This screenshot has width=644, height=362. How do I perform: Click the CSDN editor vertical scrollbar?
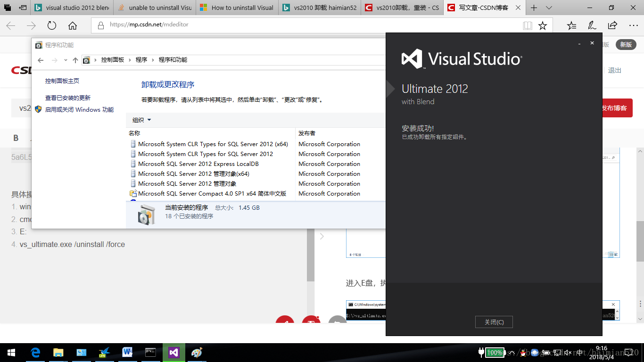tap(311, 255)
